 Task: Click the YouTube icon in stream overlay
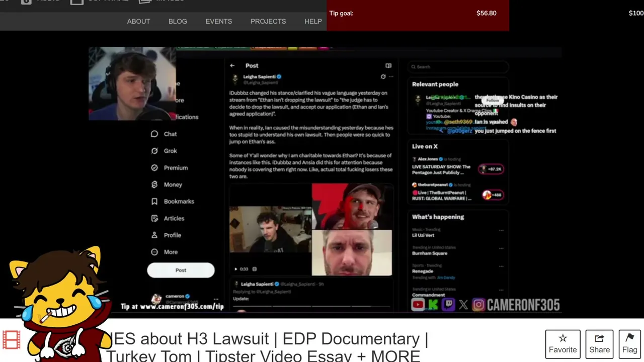pos(418,304)
